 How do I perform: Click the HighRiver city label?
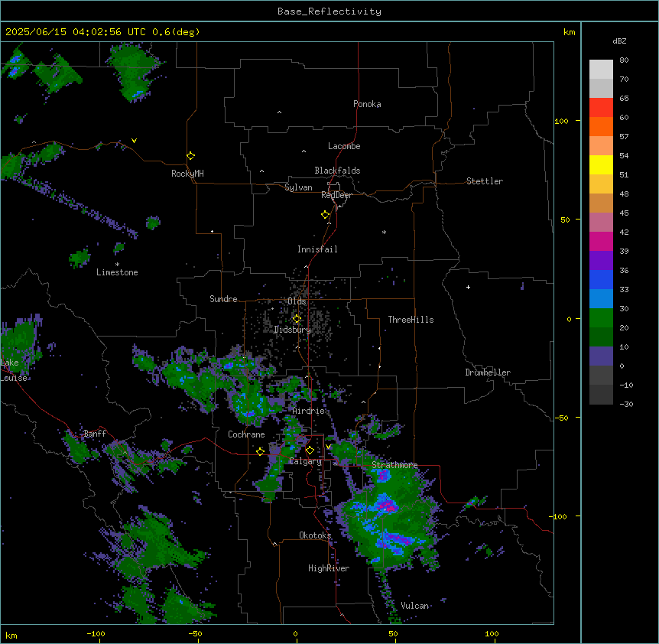click(x=329, y=568)
